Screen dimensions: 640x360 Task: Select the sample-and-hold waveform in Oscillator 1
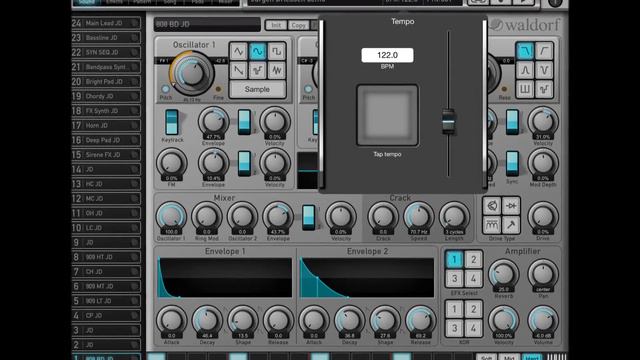[x=258, y=70]
